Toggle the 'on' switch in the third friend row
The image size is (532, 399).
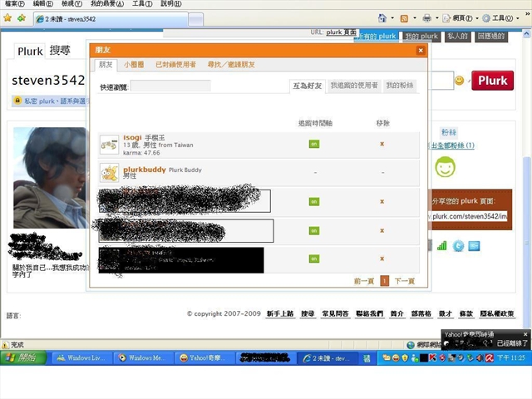[314, 201]
